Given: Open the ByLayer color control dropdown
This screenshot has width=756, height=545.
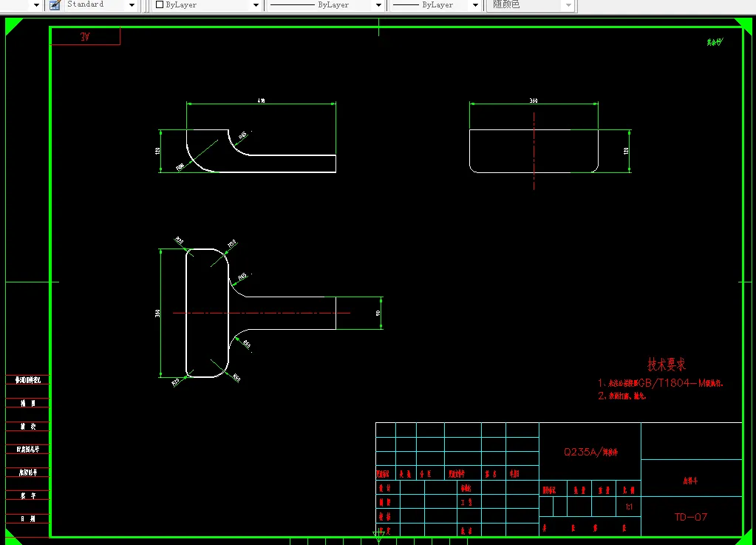Looking at the screenshot, I should (x=256, y=5).
